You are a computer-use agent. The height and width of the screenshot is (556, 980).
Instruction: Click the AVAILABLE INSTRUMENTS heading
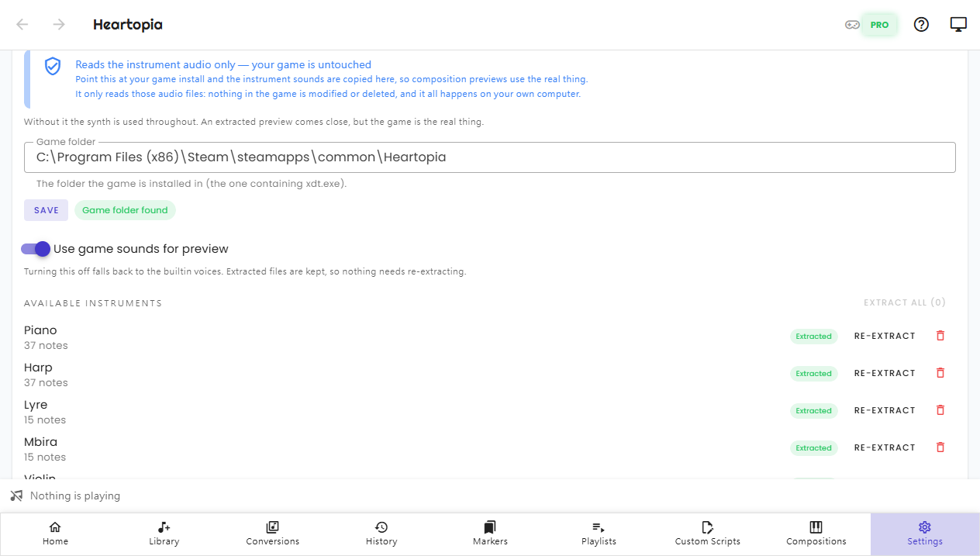pyautogui.click(x=93, y=303)
